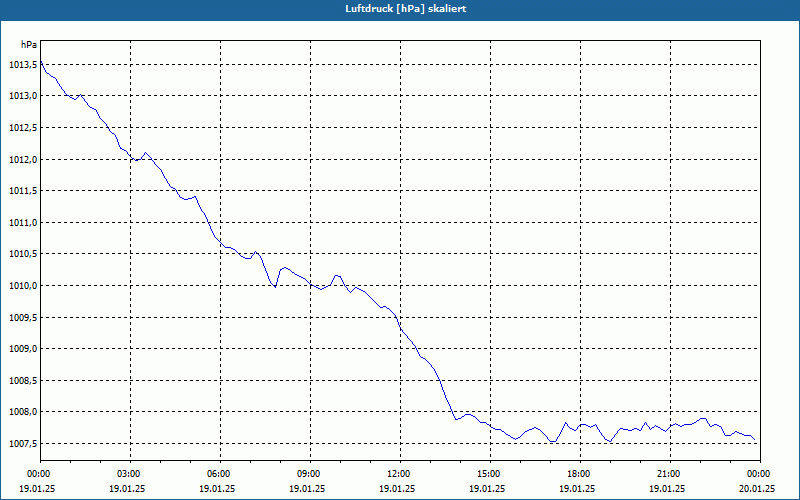The image size is (800, 500).
Task: Click the chart title 'Luftdruck [hPa] skaliert'
Action: 406,9
